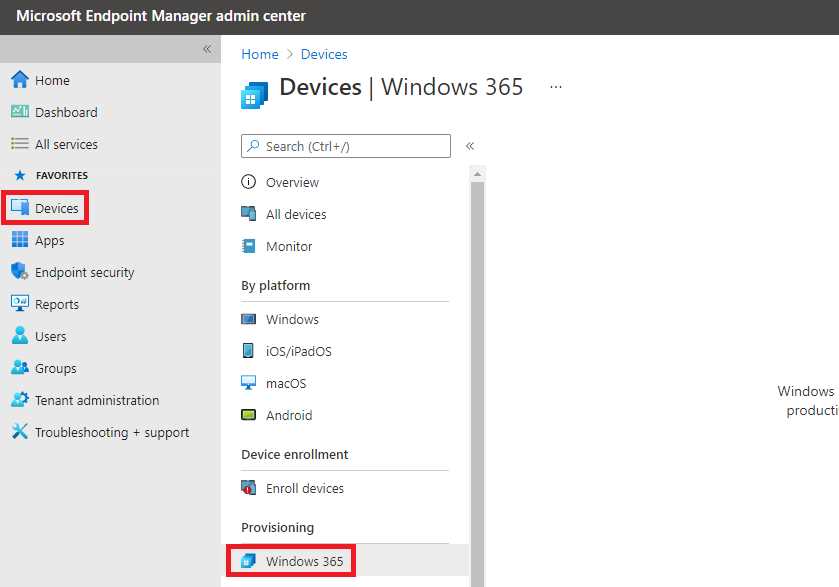Collapse the left navigation pane
This screenshot has width=839, height=587.
(207, 48)
